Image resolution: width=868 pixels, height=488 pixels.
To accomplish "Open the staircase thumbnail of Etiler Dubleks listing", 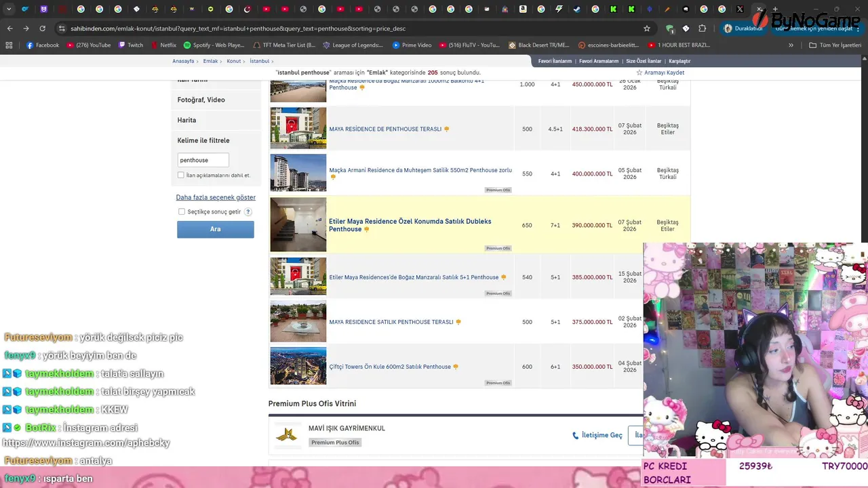I will coord(298,224).
